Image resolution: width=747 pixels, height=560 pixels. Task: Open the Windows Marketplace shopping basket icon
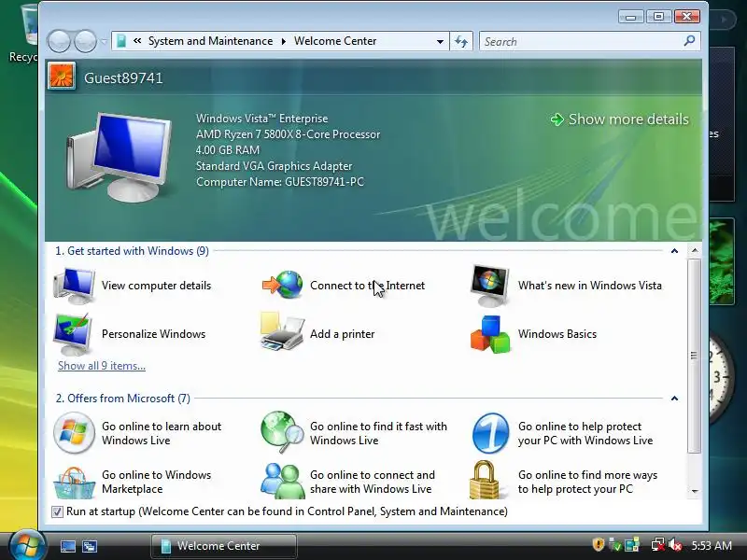pyautogui.click(x=74, y=482)
